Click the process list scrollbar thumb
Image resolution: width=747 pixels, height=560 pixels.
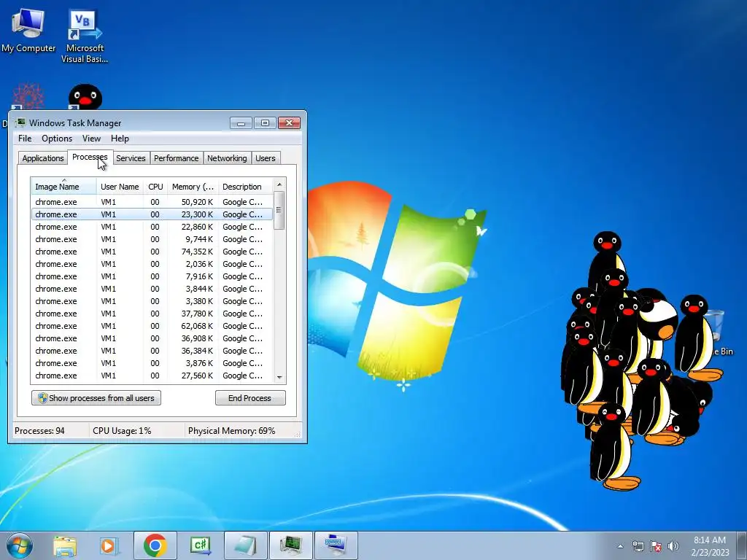279,210
